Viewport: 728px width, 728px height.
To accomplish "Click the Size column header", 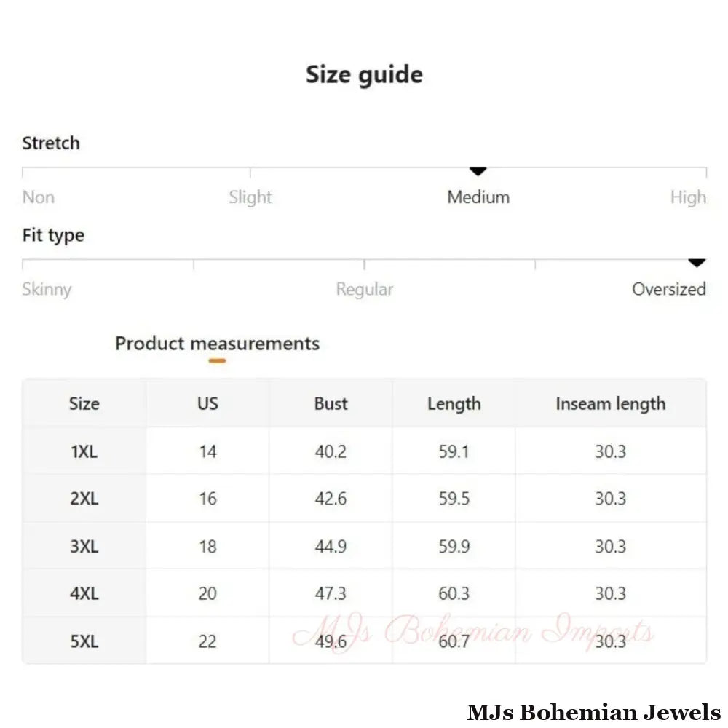I will pos(84,403).
